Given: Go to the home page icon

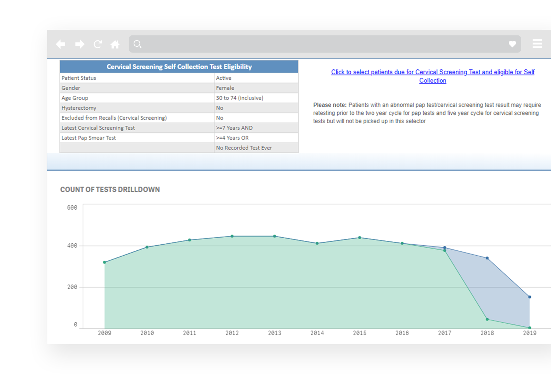Looking at the screenshot, I should coord(115,44).
